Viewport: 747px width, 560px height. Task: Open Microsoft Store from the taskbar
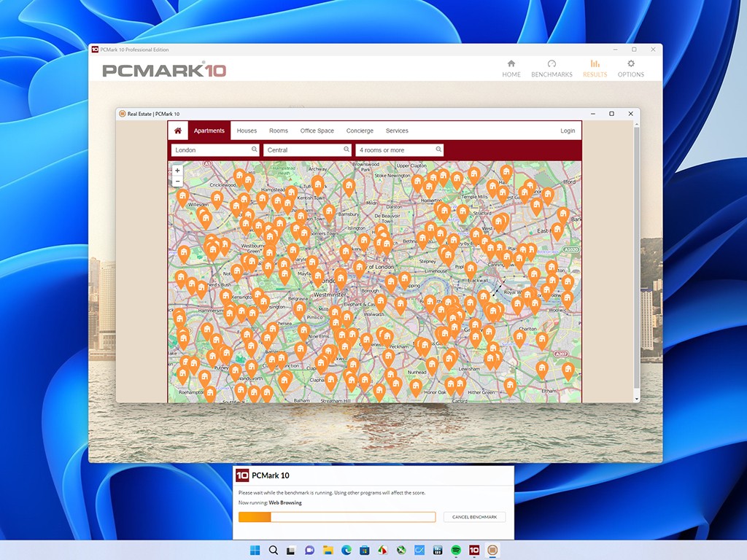click(x=365, y=551)
